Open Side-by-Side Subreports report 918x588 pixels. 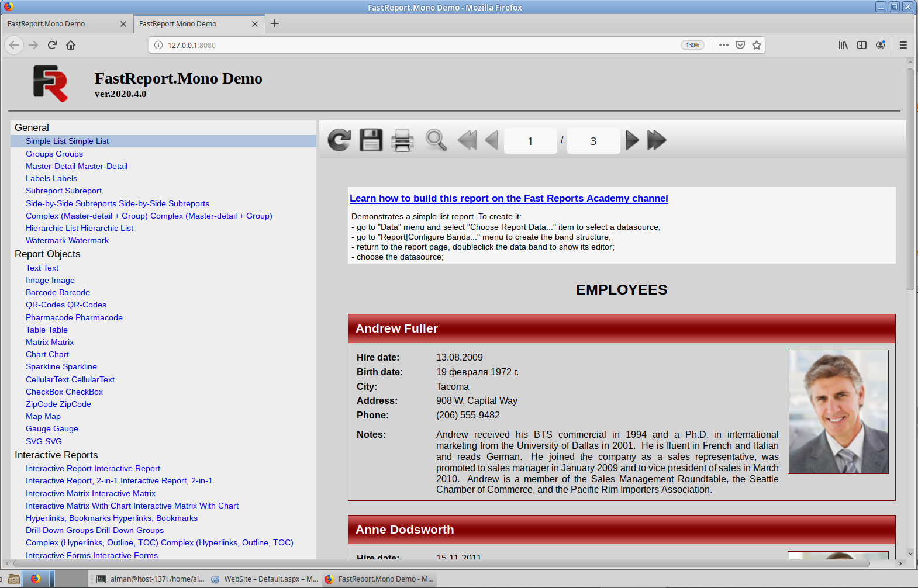tap(118, 203)
